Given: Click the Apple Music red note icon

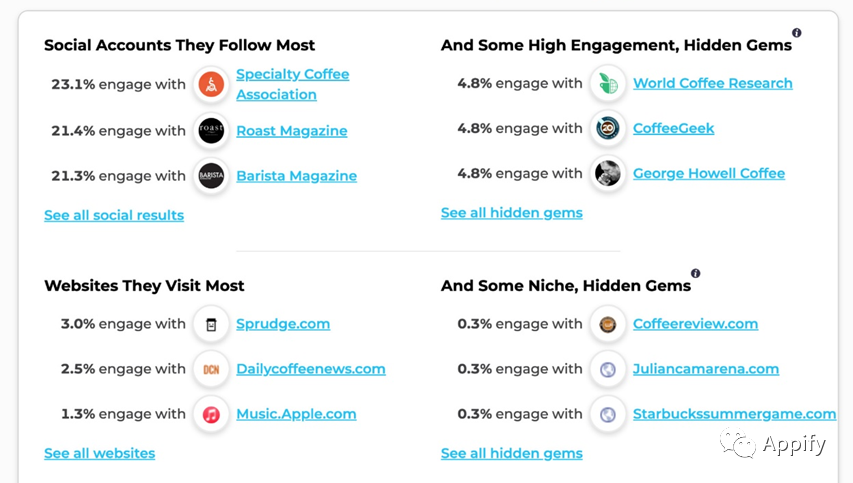Looking at the screenshot, I should tap(211, 414).
